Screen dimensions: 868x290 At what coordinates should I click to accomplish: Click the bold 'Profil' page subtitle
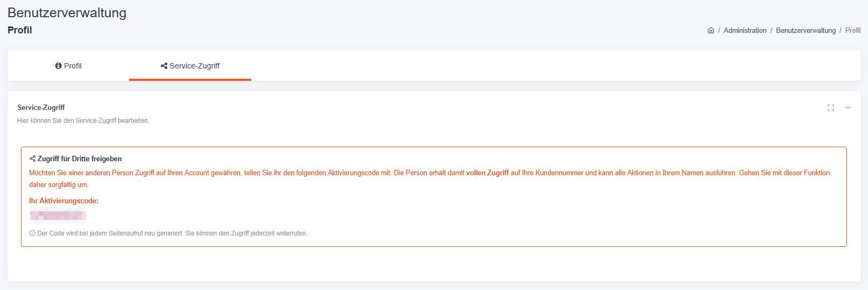pyautogui.click(x=20, y=30)
